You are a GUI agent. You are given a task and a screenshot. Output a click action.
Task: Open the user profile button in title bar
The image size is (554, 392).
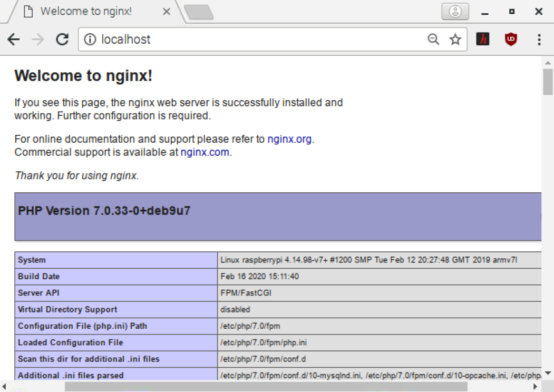point(455,12)
